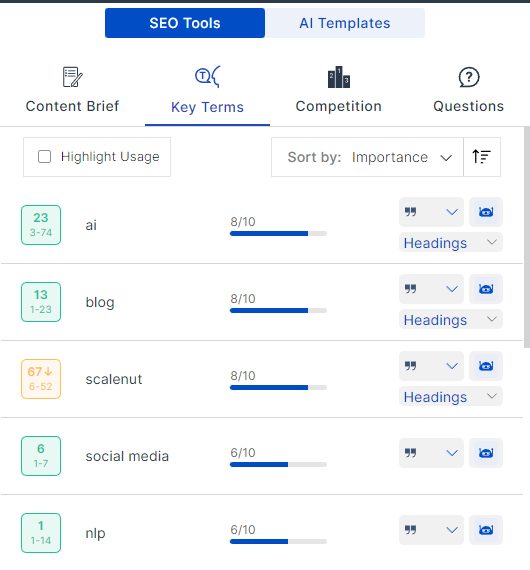
Task: Open the Competition podium icon tab
Action: (339, 77)
